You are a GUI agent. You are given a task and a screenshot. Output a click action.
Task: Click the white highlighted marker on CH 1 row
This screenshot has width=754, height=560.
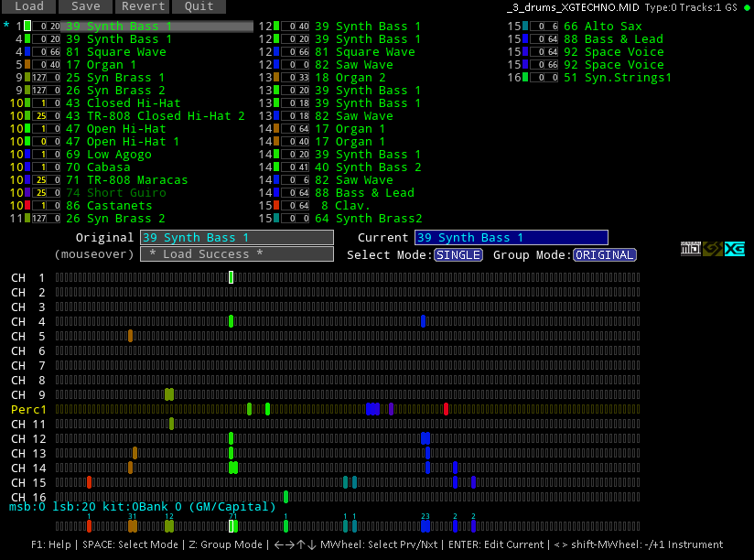[232, 277]
